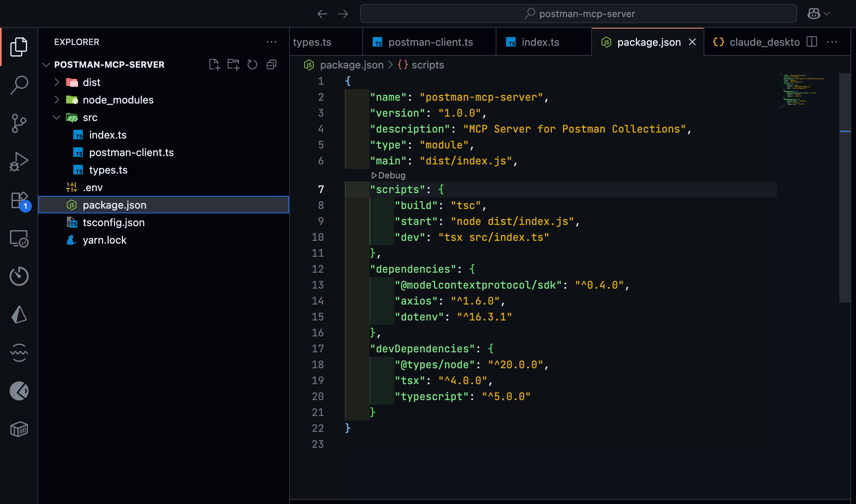856x504 pixels.
Task: Open the .env file
Action: 164,188
